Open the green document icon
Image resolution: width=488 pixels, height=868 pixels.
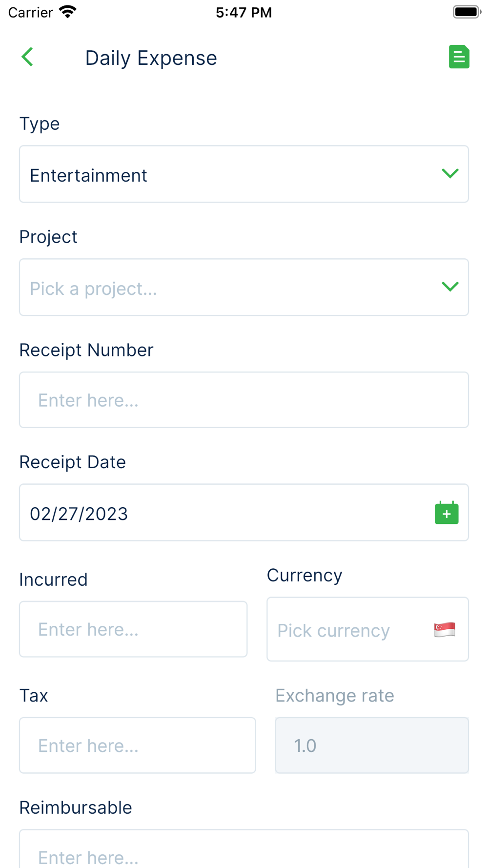[x=459, y=57]
